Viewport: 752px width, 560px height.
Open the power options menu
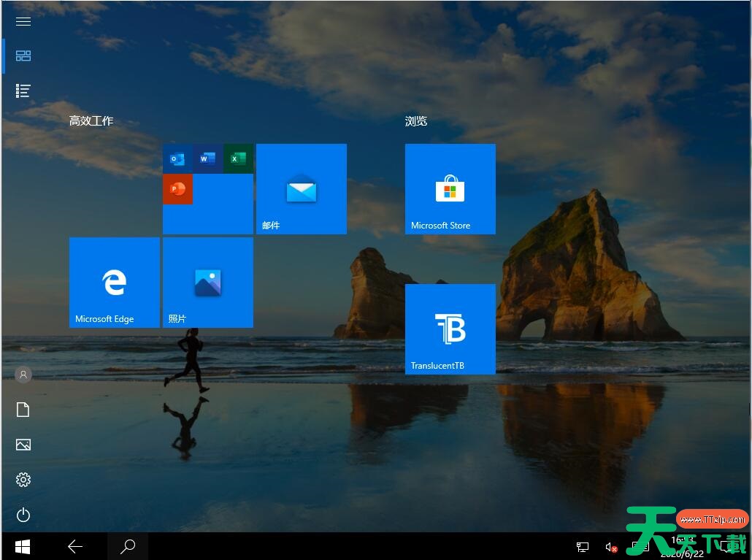(23, 515)
